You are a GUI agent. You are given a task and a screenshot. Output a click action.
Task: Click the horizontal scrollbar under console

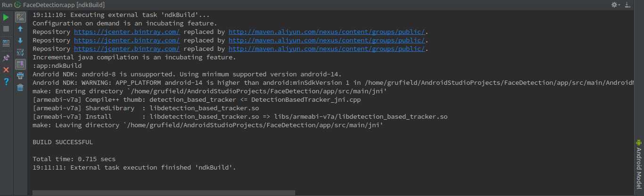(x=164, y=193)
